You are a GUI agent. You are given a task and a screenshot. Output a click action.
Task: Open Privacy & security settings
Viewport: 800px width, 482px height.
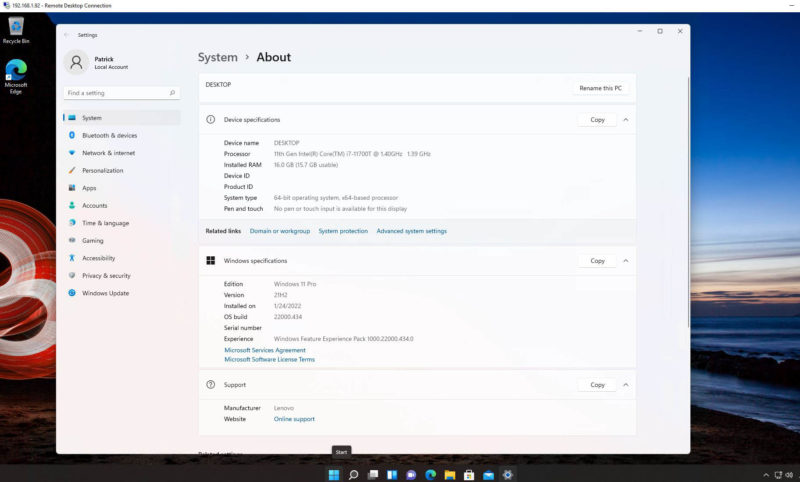(x=106, y=275)
